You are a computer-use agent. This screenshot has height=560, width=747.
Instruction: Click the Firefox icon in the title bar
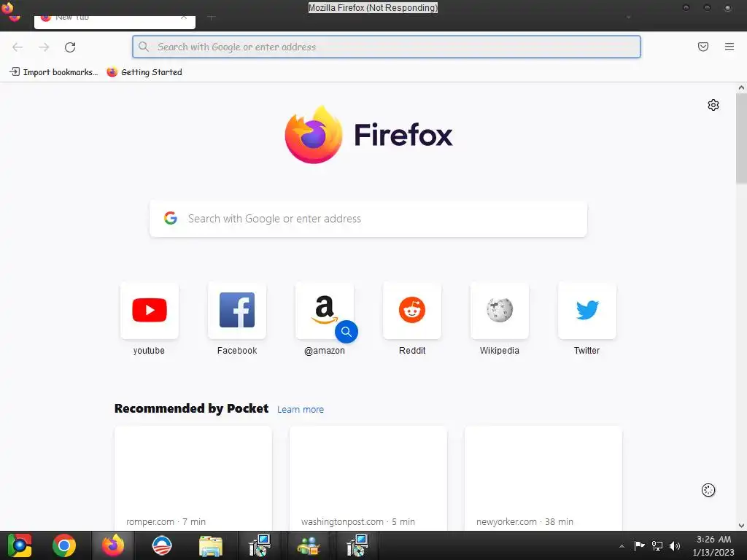tap(7, 8)
